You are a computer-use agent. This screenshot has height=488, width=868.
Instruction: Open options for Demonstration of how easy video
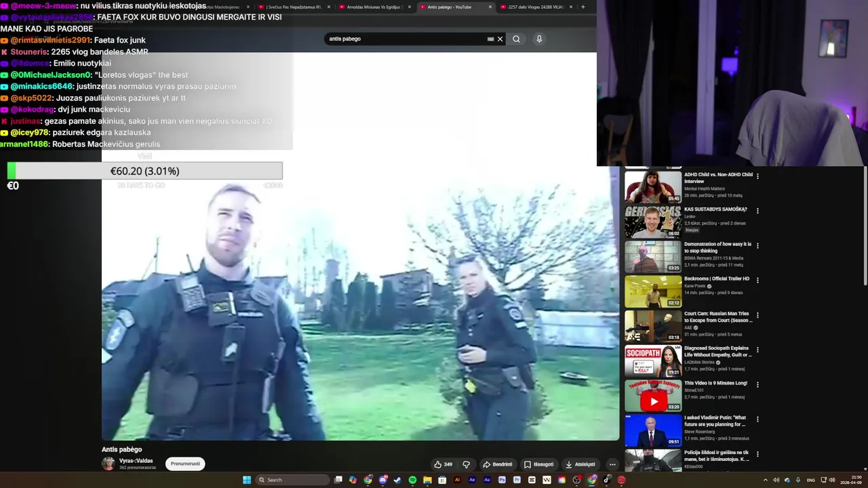[x=757, y=245]
